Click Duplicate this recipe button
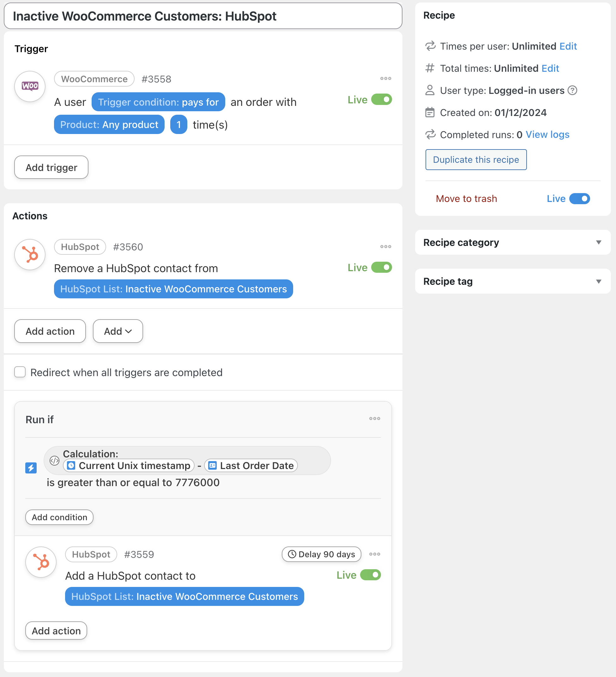Image resolution: width=616 pixels, height=677 pixels. coord(476,160)
